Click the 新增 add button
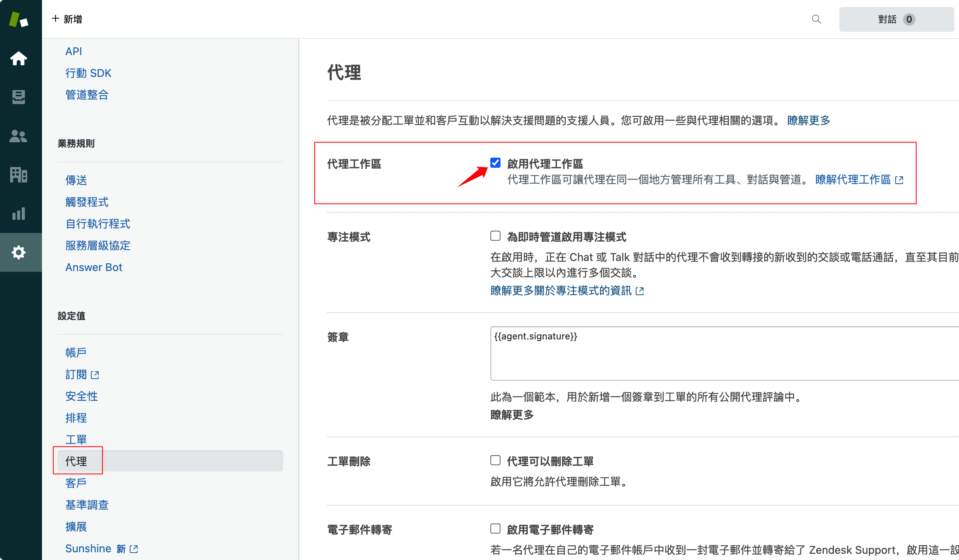This screenshot has width=959, height=560. click(67, 19)
